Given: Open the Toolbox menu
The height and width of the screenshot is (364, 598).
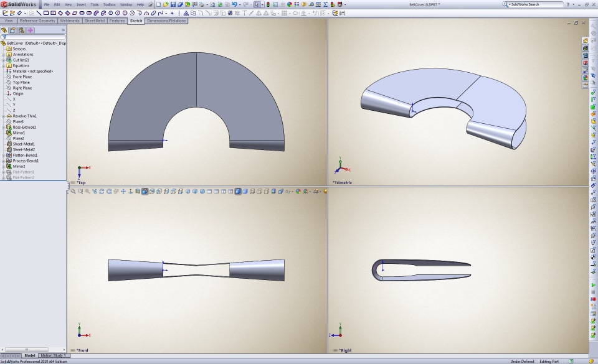Looking at the screenshot, I should pos(110,4).
